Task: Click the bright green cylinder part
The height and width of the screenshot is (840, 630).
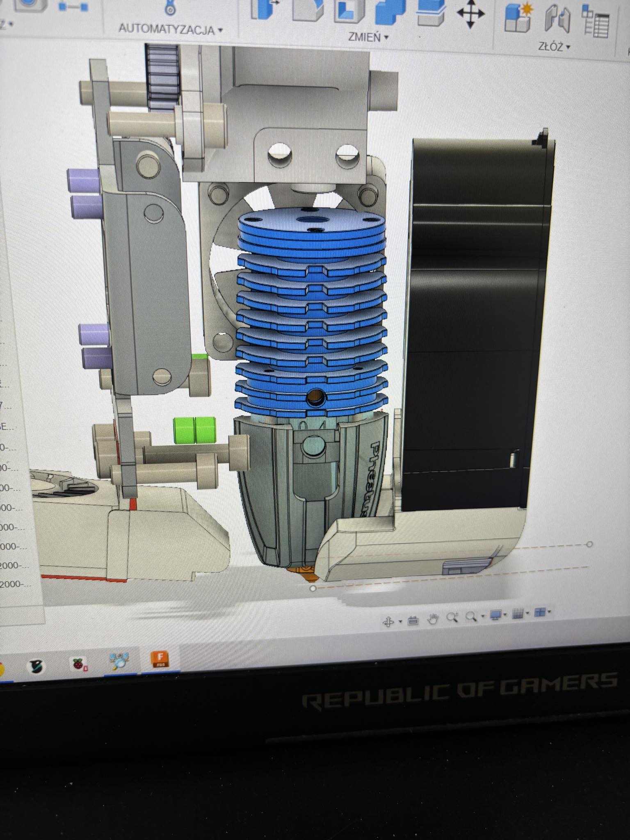Action: pos(194,430)
